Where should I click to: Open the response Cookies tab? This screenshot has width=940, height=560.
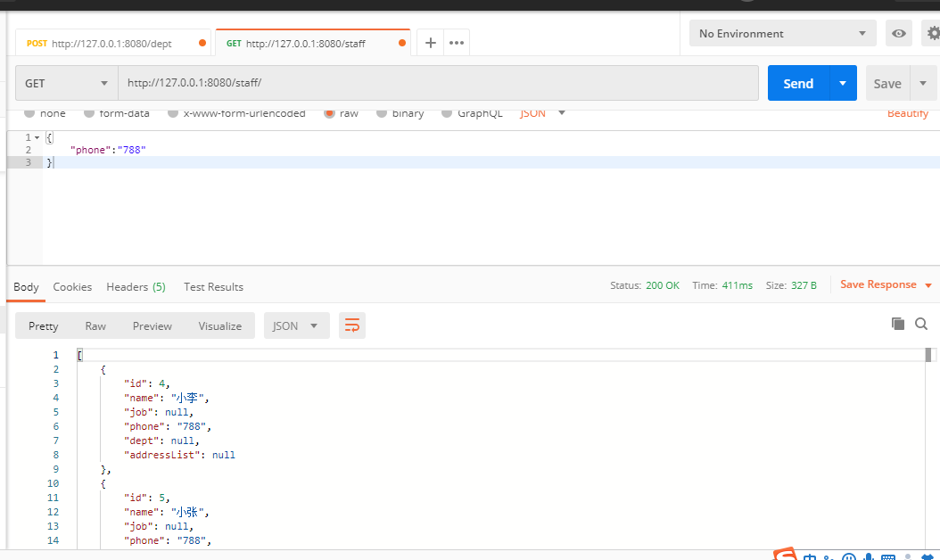pyautogui.click(x=72, y=286)
